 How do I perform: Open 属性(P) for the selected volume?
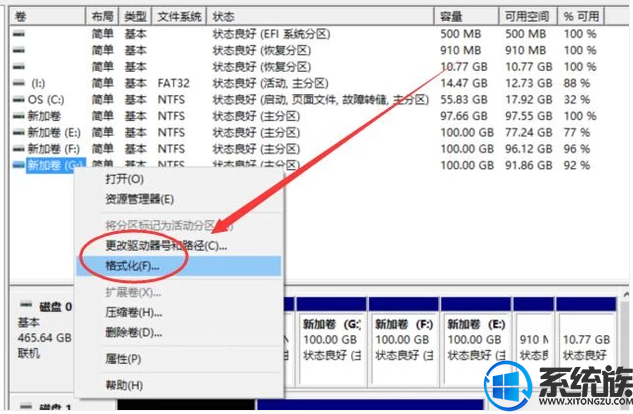pyautogui.click(x=123, y=358)
